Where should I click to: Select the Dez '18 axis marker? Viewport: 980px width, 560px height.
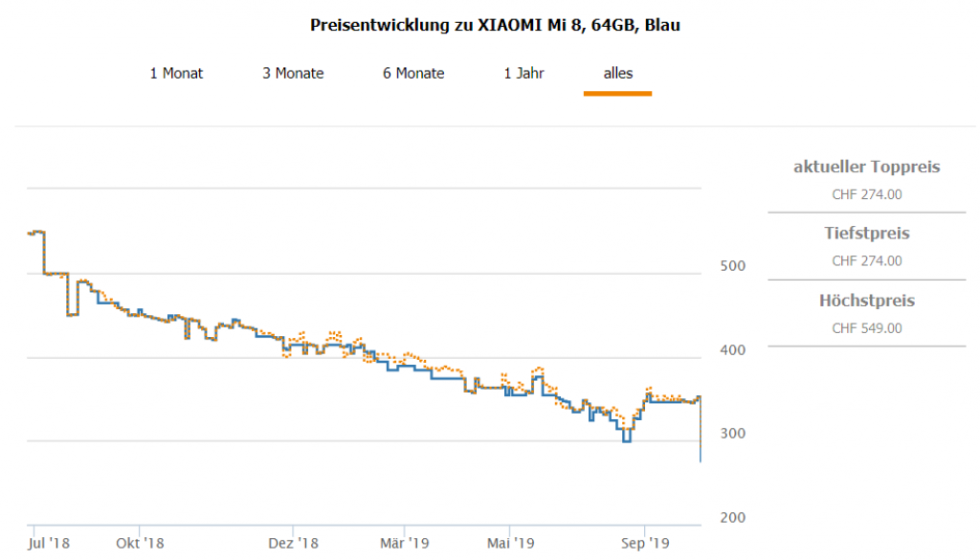293,543
